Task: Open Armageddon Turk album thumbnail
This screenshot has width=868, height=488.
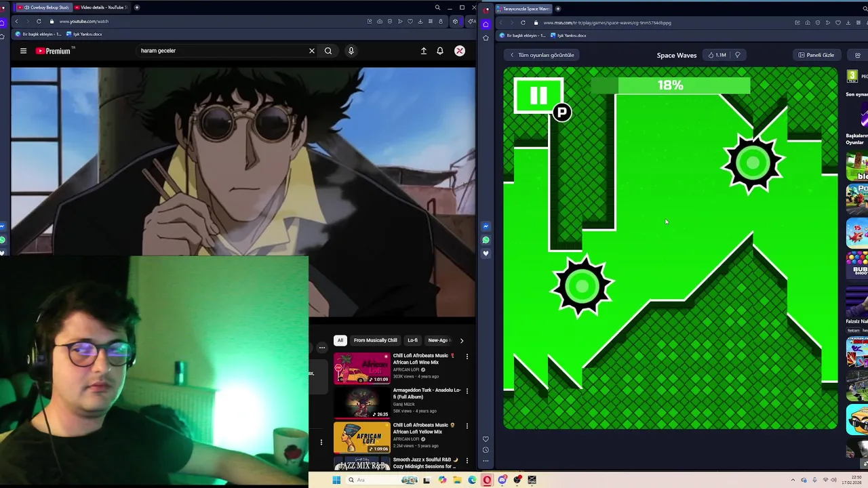Action: coord(362,403)
